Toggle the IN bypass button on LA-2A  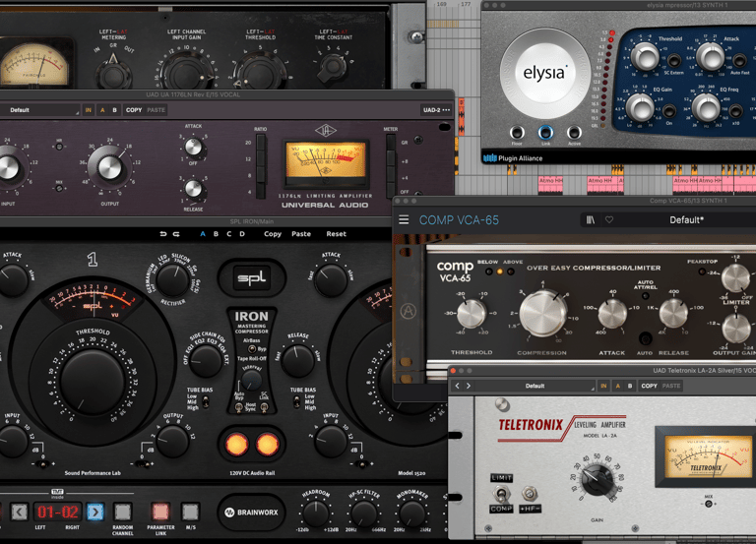tap(603, 386)
